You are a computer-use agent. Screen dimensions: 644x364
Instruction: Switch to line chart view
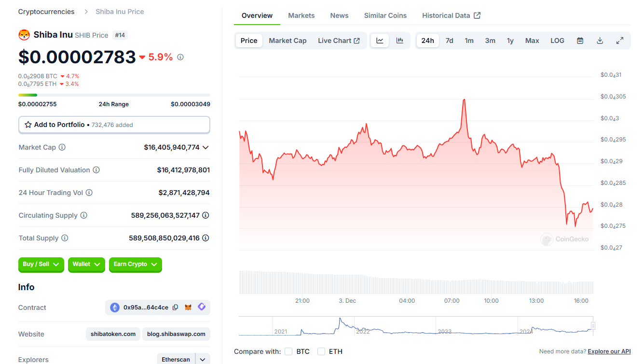[x=380, y=41]
